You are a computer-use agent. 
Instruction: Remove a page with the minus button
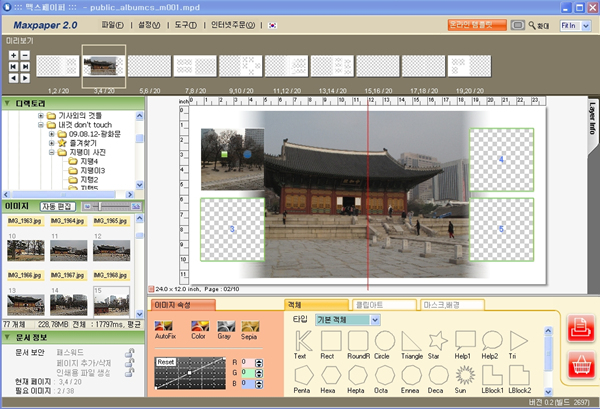25,55
